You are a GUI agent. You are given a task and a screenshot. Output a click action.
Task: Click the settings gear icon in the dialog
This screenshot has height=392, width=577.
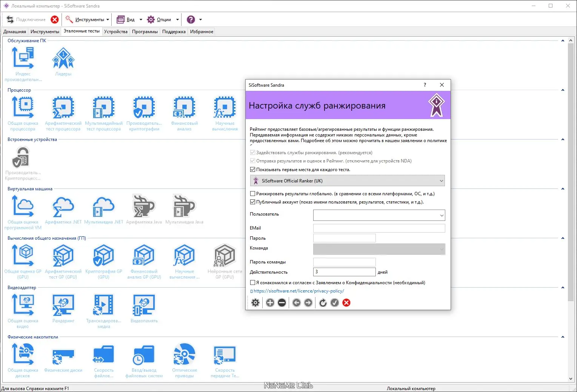point(255,303)
